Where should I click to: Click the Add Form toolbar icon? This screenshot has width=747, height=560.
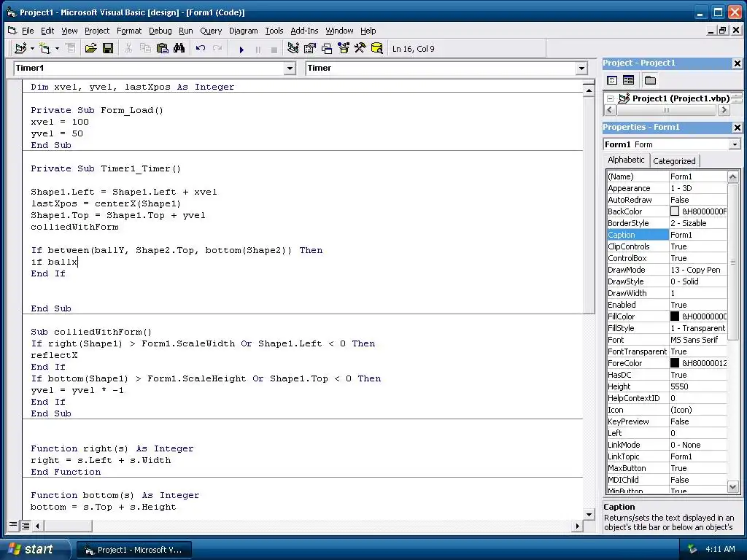tap(44, 49)
